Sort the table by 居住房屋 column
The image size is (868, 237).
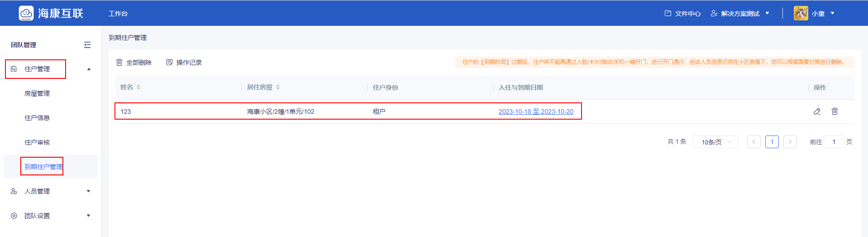(x=278, y=87)
